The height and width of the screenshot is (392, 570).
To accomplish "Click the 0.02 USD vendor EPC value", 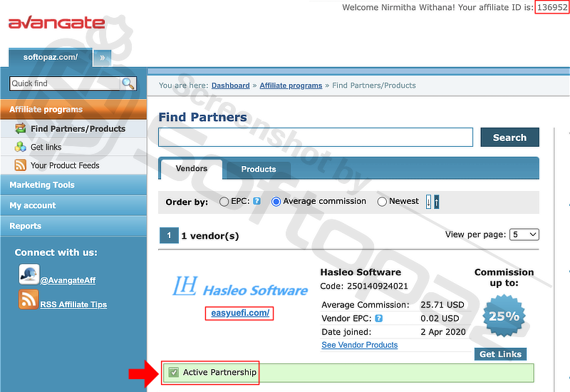I will (440, 319).
